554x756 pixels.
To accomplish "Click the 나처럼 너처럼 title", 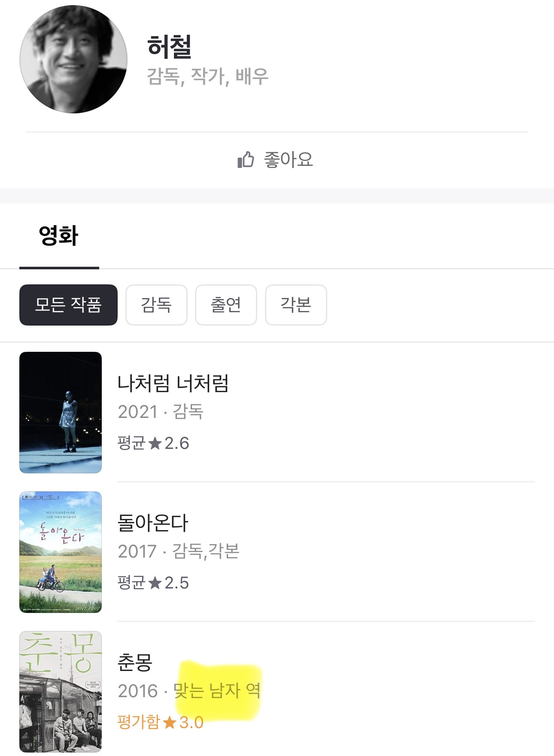I will pos(173,383).
